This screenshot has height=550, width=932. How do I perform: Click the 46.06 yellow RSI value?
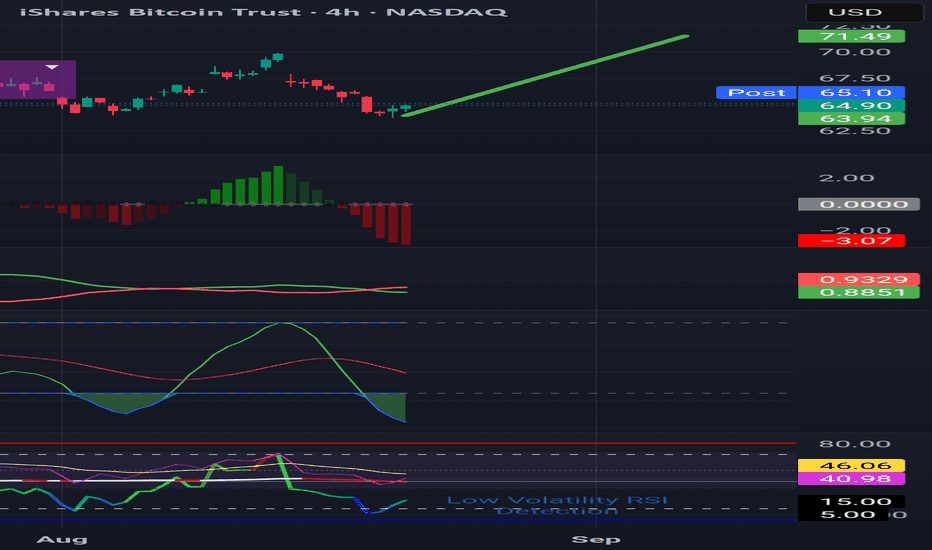coord(851,466)
